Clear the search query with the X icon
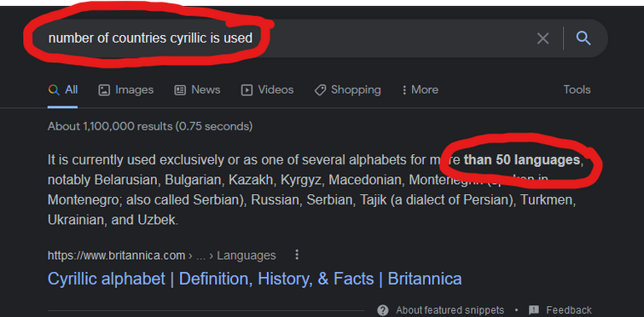 click(x=543, y=38)
